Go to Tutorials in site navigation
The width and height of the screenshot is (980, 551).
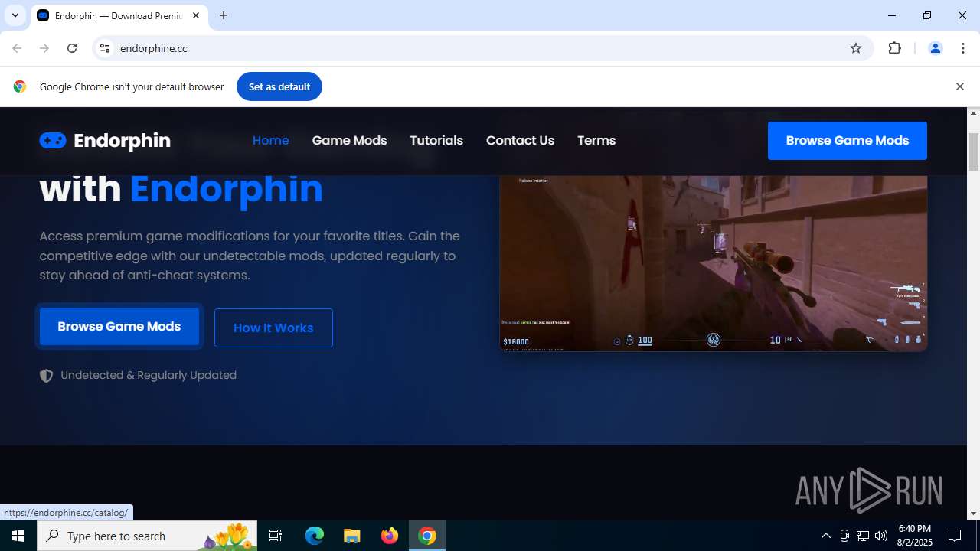click(436, 141)
